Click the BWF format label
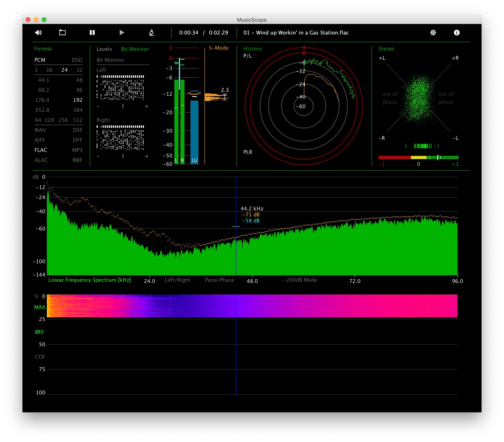This screenshot has height=442, width=504. pyautogui.click(x=77, y=160)
